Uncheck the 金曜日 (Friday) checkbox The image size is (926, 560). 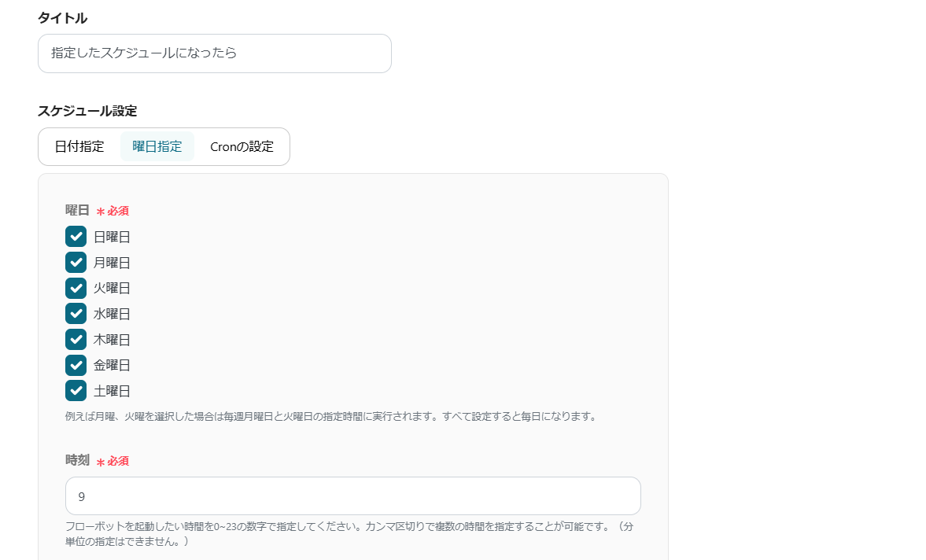click(x=76, y=365)
